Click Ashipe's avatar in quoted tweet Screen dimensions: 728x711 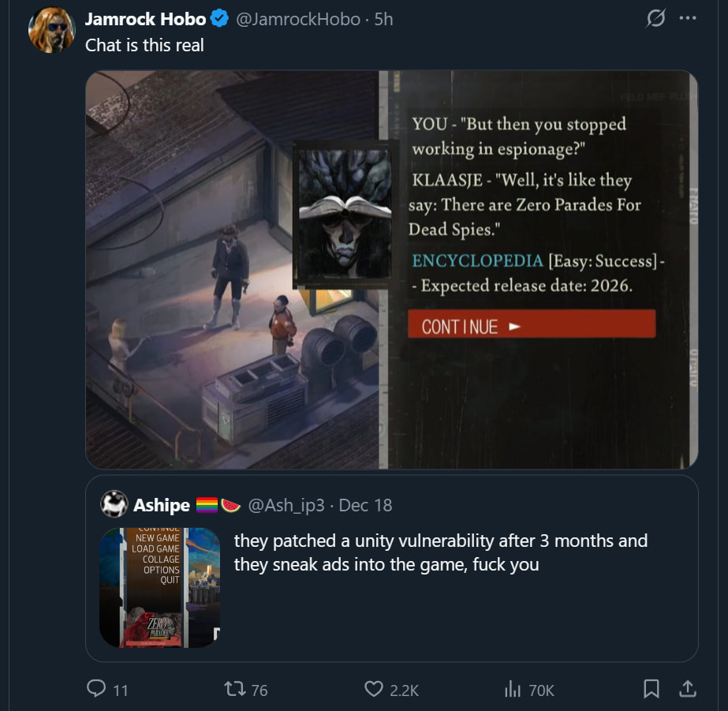point(115,503)
